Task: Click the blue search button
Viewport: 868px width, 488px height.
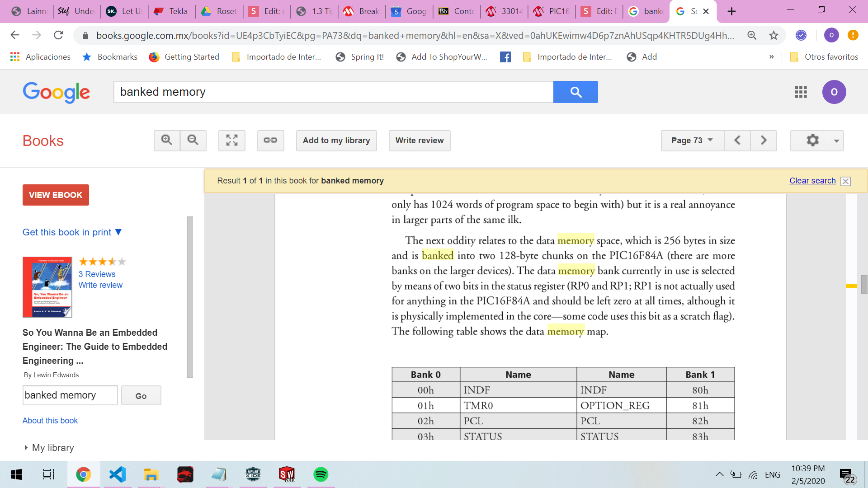Action: click(576, 92)
